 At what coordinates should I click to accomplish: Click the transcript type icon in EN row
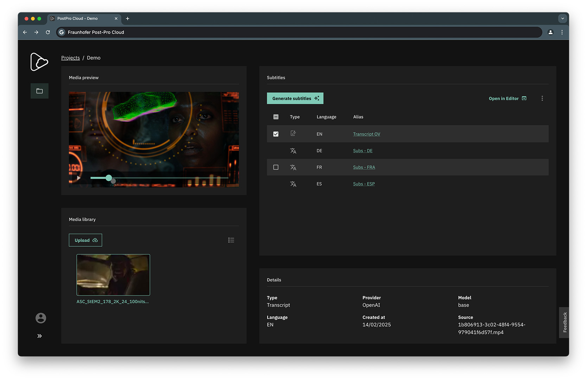point(293,134)
